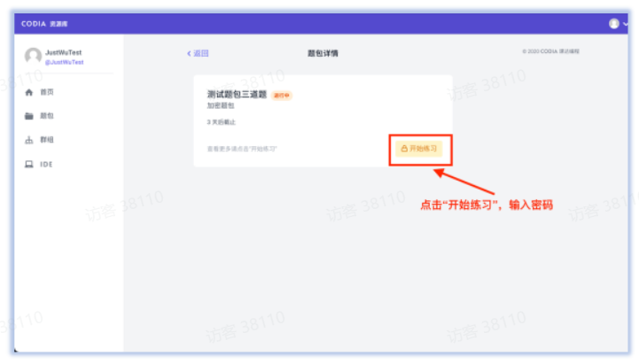The width and height of the screenshot is (639, 364).
Task: Expand the account dropdown arrow in the header
Action: tap(625, 25)
